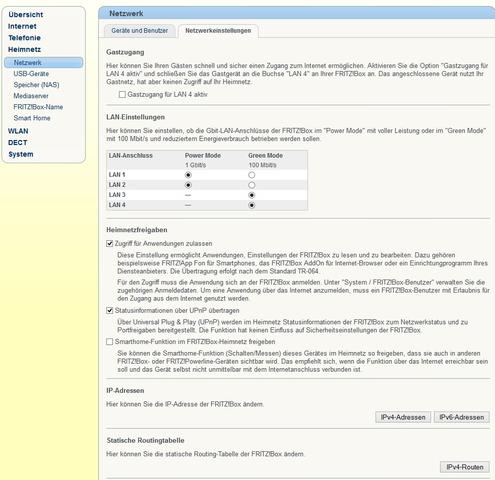This screenshot has height=480, width=495.
Task: Click the LAN 4 row label
Action: pyautogui.click(x=117, y=205)
